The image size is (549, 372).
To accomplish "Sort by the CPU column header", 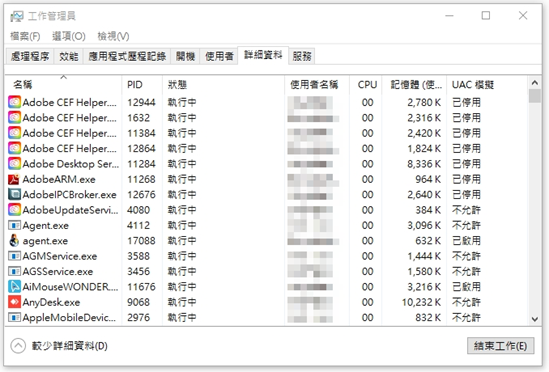I will 367,85.
